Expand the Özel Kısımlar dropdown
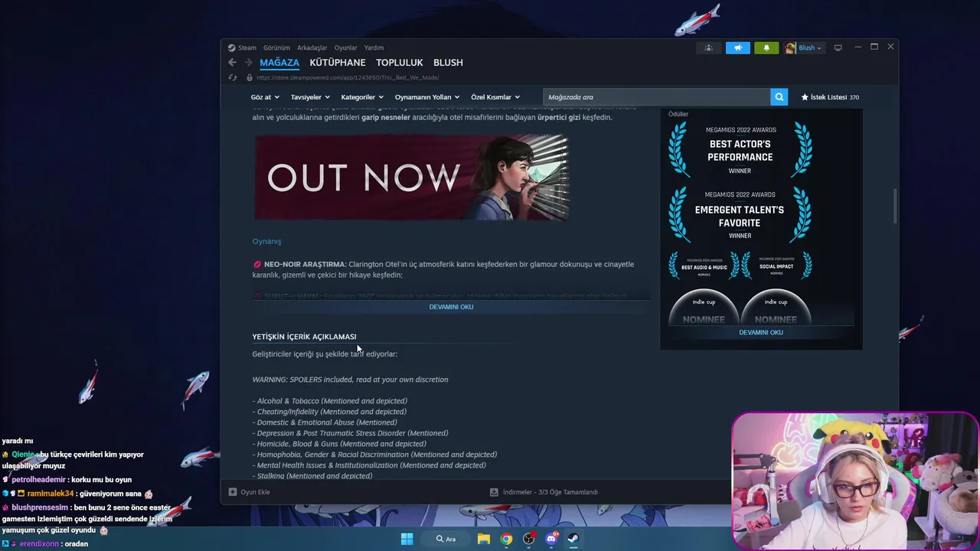The width and height of the screenshot is (980, 551). pyautogui.click(x=495, y=97)
